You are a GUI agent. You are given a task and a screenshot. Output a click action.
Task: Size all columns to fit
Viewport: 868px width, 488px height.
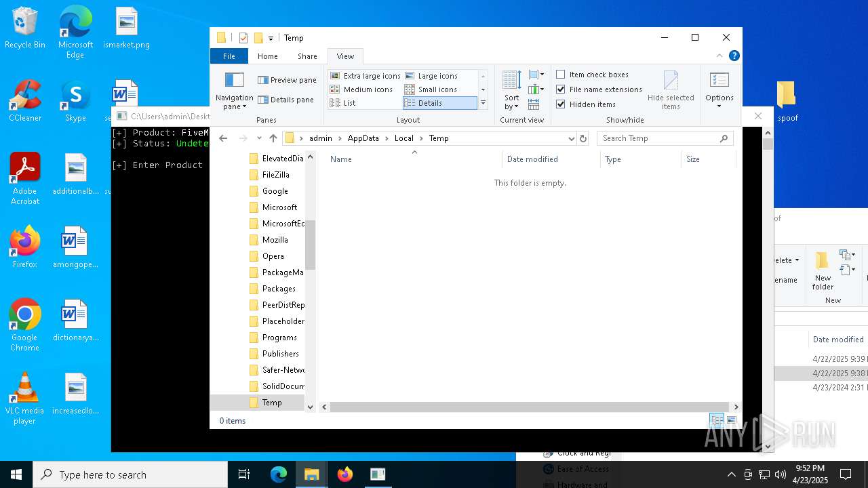pos(534,104)
